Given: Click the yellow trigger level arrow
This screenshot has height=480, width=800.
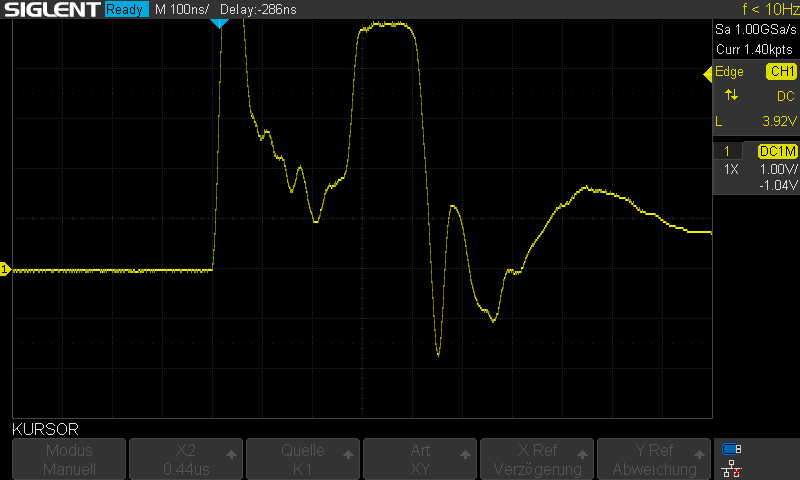Looking at the screenshot, I should [707, 74].
